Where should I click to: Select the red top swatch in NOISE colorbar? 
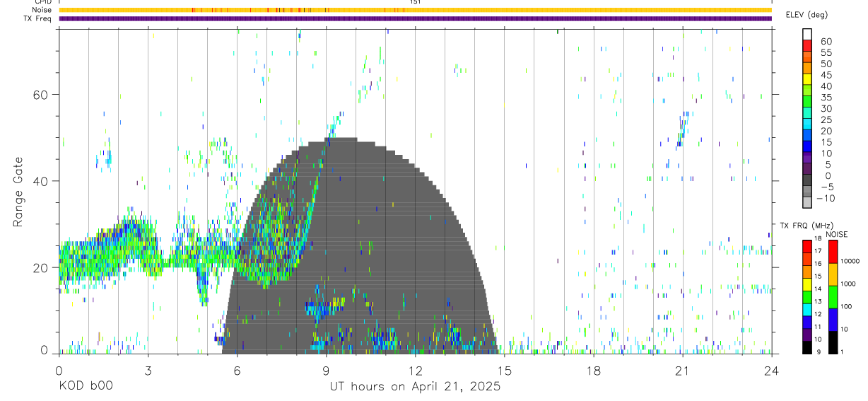(x=833, y=252)
